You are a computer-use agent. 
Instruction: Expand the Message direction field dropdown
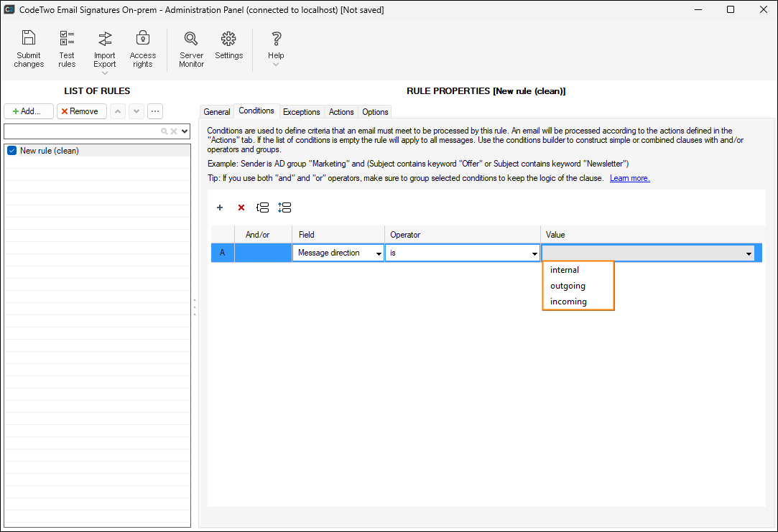pyautogui.click(x=378, y=253)
